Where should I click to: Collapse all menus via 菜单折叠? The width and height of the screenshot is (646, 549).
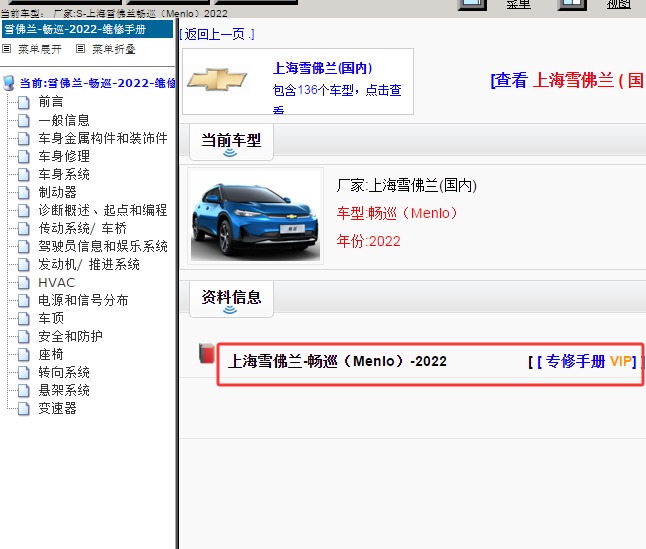coord(114,49)
